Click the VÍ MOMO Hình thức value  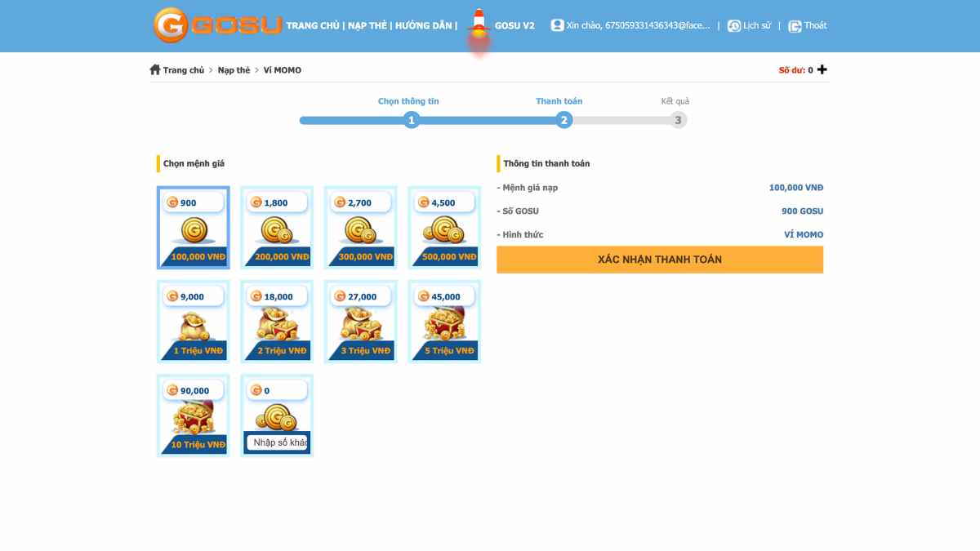[804, 235]
